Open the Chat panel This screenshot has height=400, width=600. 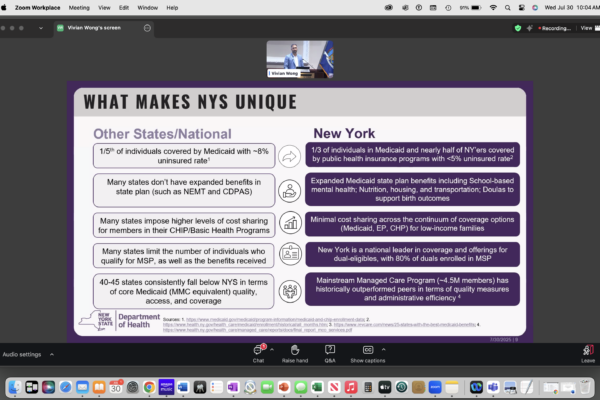257,351
